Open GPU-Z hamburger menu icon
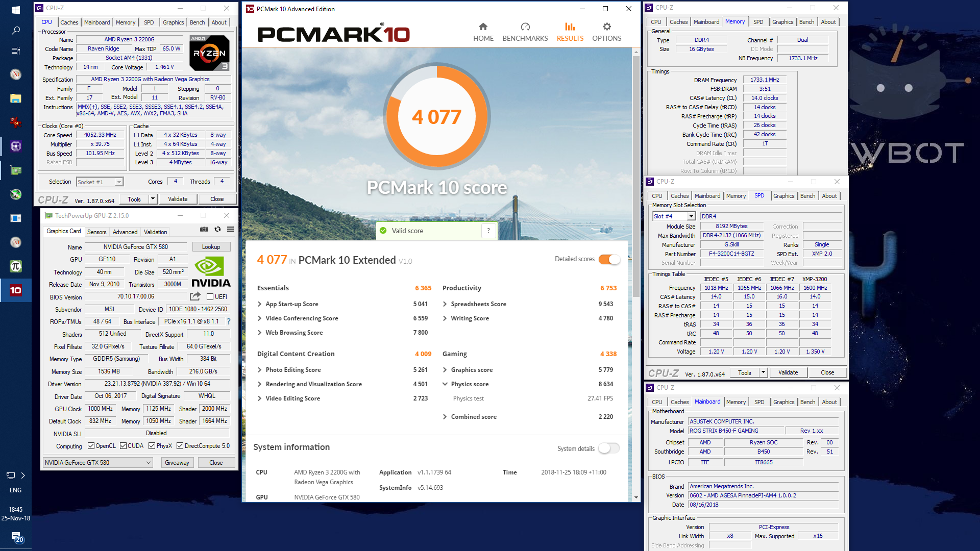Screen dimensions: 980x551 tap(231, 230)
